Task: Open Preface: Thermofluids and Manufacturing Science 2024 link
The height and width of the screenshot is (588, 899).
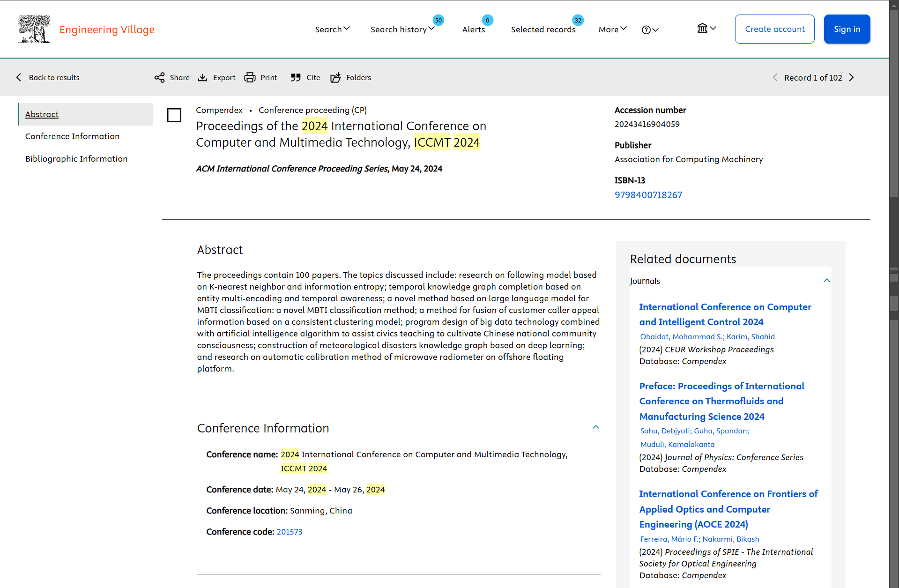Action: point(721,401)
